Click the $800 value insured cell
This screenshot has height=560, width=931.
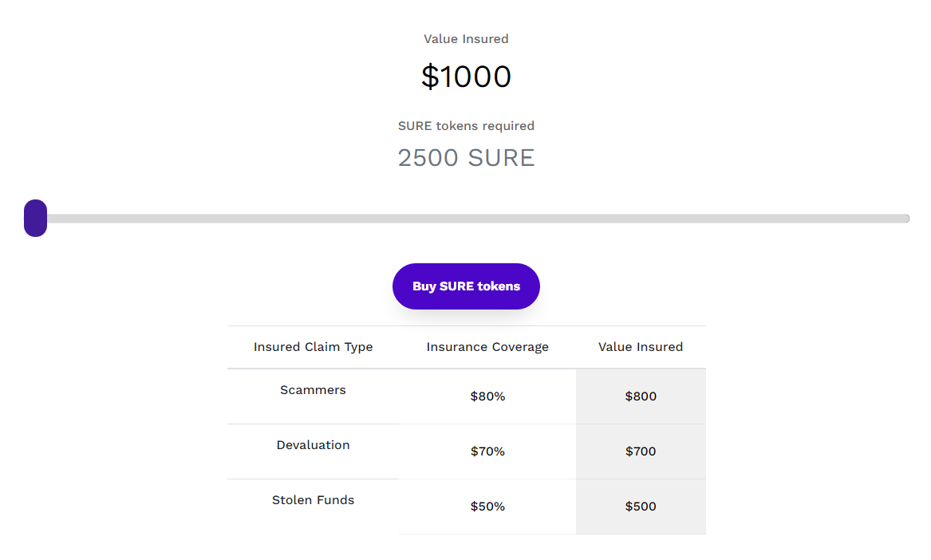[641, 396]
